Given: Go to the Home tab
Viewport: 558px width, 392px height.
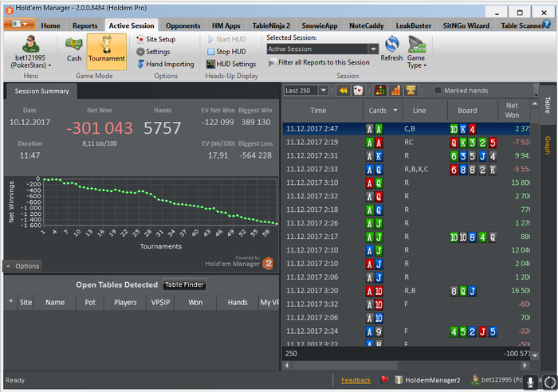Looking at the screenshot, I should [50, 25].
